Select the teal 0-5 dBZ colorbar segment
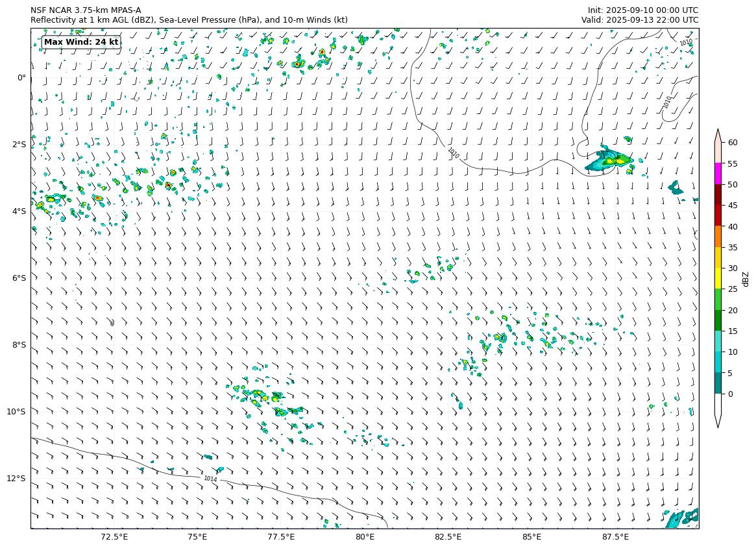Image resolution: width=756 pixels, height=548 pixels. pos(718,383)
